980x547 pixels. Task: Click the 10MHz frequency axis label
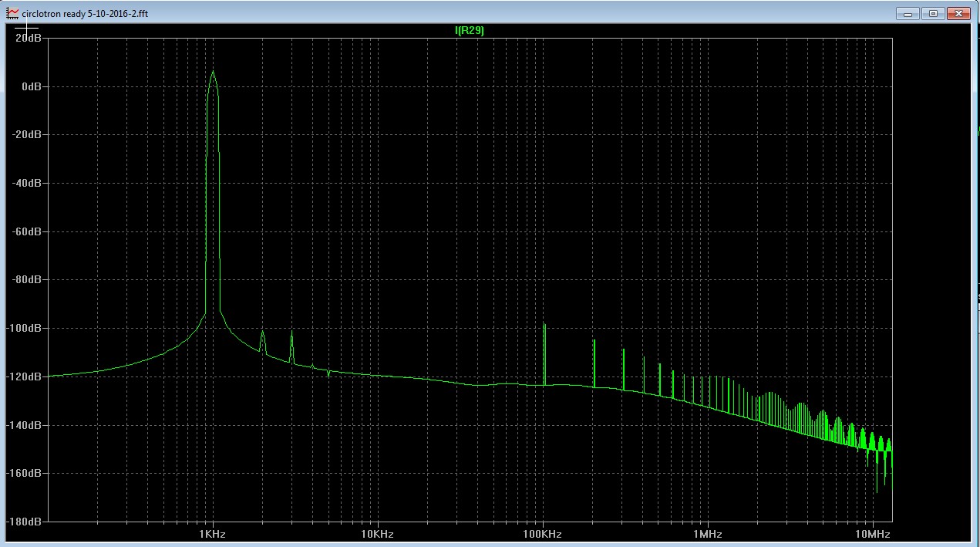tap(874, 534)
